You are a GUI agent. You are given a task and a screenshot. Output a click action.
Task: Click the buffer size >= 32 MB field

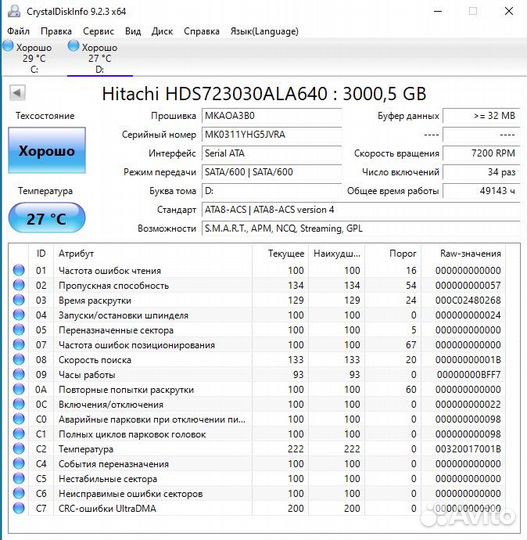pos(481,116)
